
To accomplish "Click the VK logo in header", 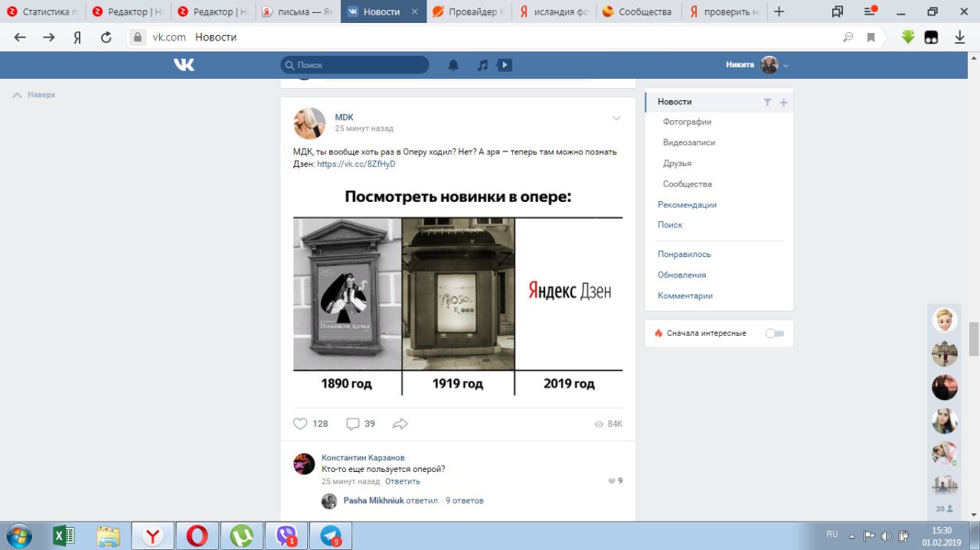I will click(x=184, y=65).
